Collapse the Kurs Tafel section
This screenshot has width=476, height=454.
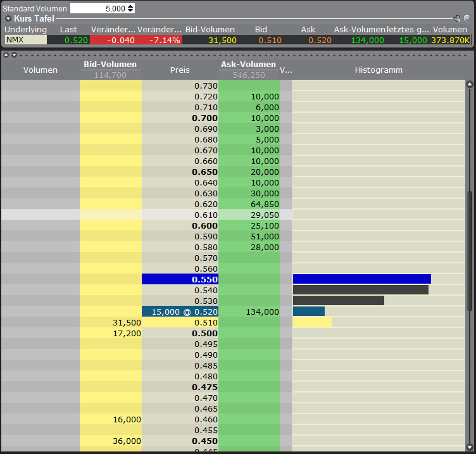pos(8,19)
